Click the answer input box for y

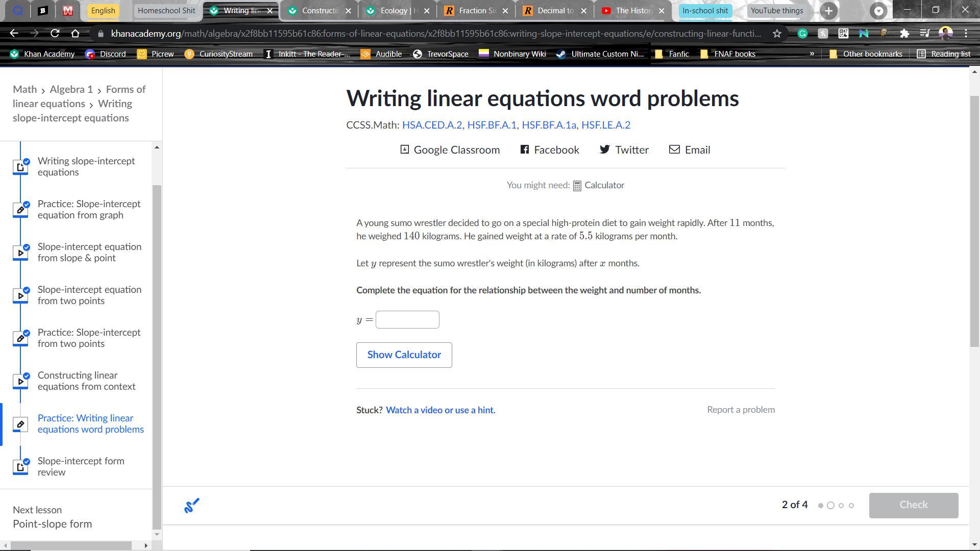[x=407, y=320]
